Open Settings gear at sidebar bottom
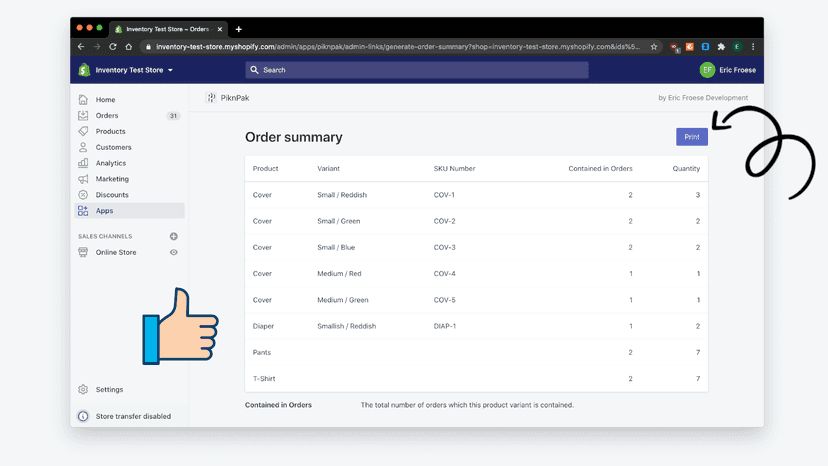This screenshot has height=466, width=828. pyautogui.click(x=83, y=389)
